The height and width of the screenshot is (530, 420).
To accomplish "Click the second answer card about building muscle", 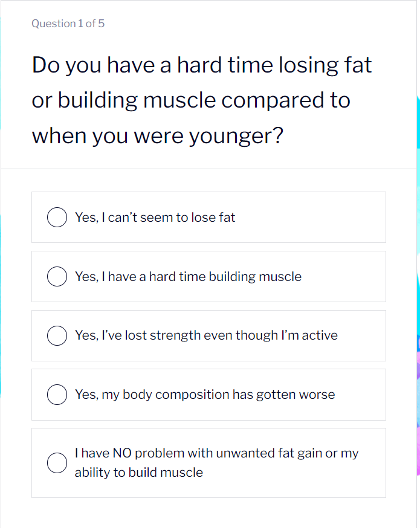I will pyautogui.click(x=208, y=276).
